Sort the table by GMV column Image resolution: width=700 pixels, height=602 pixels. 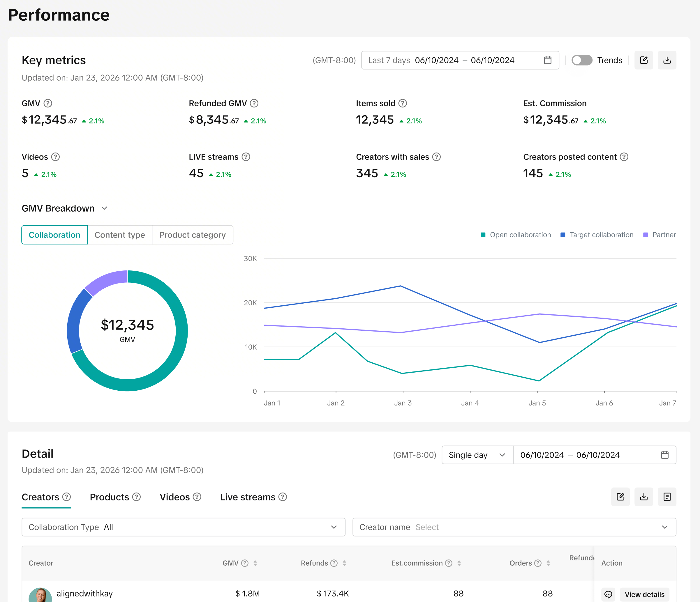(x=255, y=563)
